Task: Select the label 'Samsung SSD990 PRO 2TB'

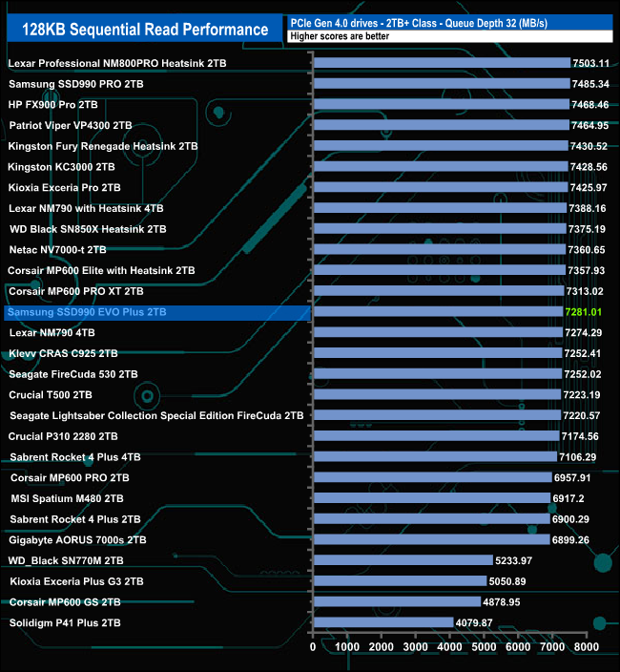Action: point(76,84)
